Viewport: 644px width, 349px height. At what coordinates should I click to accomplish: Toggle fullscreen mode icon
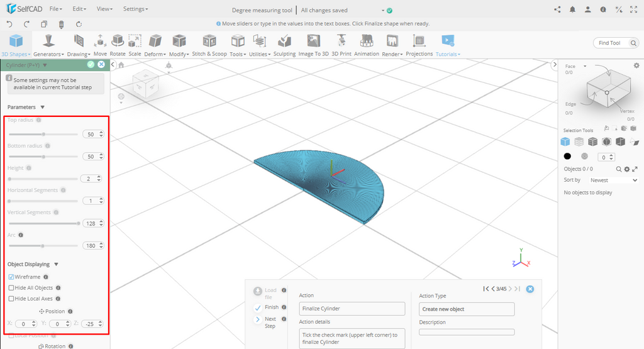click(x=634, y=9)
